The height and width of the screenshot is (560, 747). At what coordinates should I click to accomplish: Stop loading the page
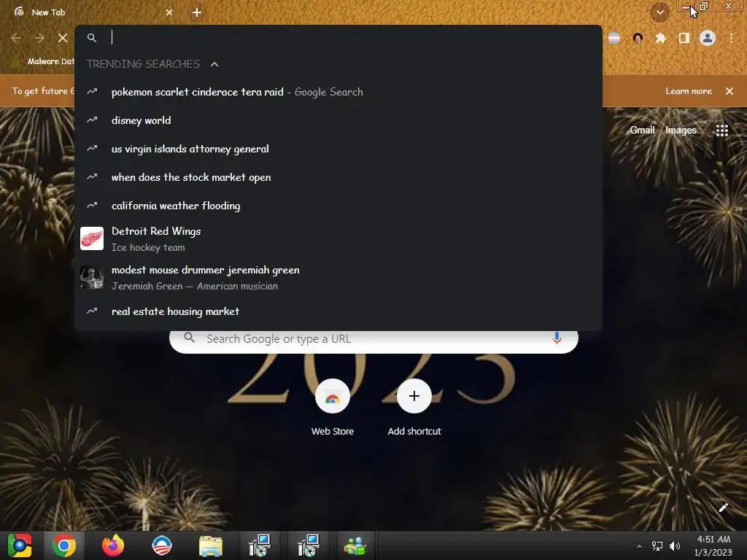(63, 38)
